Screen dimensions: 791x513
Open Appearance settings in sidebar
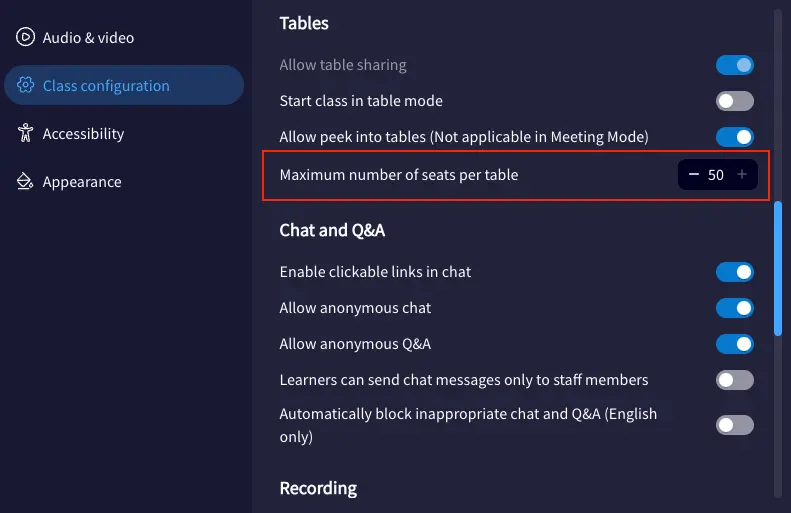pyautogui.click(x=82, y=182)
